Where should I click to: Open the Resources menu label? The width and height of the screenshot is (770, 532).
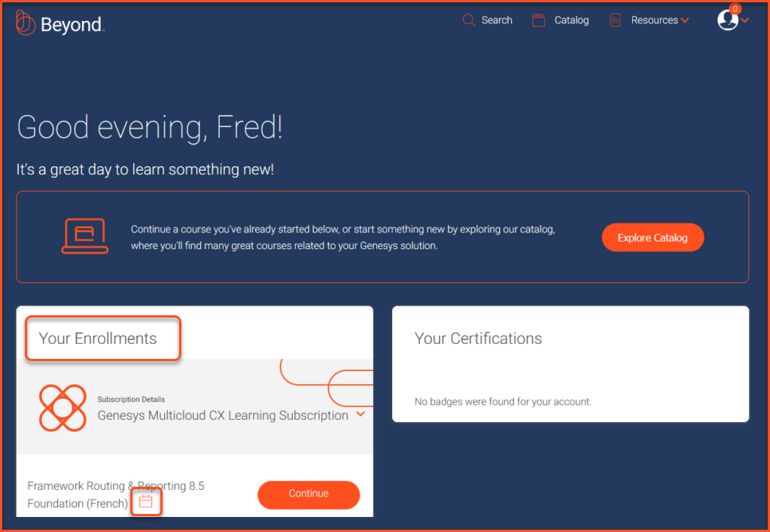point(654,20)
